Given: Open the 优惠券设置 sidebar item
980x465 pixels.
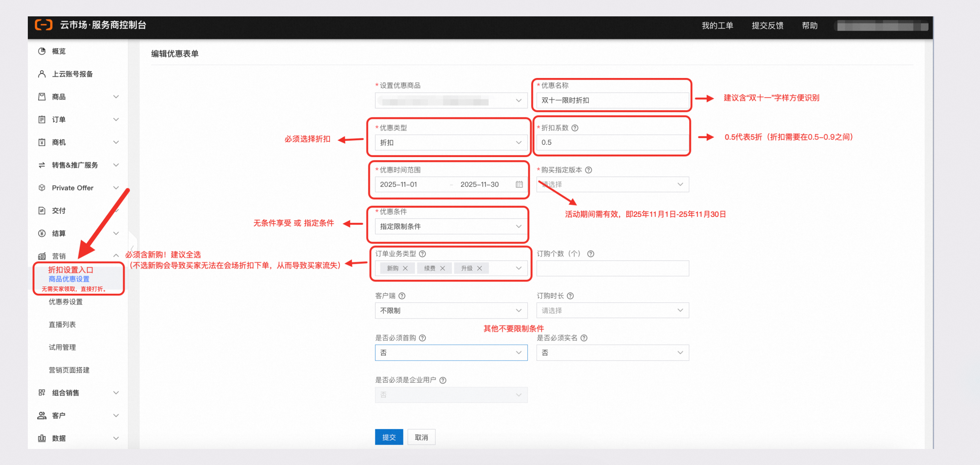Looking at the screenshot, I should coord(65,302).
